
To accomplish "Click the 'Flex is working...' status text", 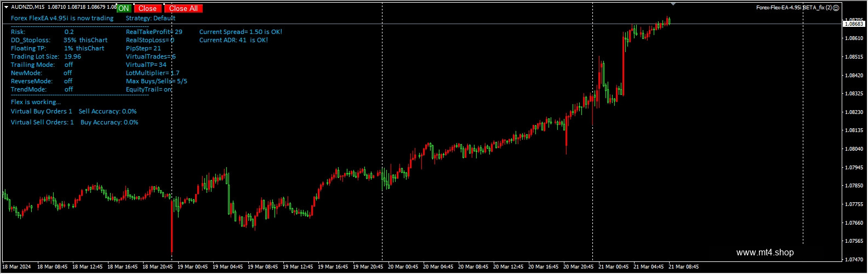I will coord(36,102).
